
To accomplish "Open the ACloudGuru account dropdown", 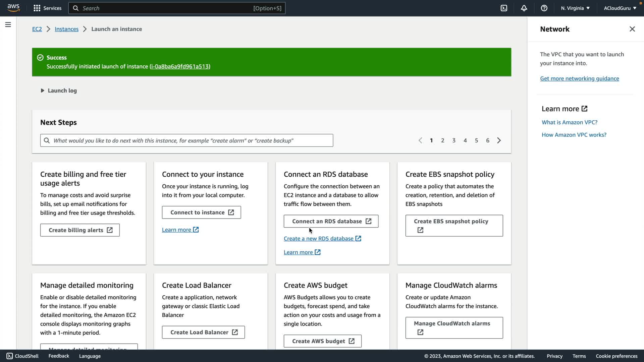I will click(620, 8).
